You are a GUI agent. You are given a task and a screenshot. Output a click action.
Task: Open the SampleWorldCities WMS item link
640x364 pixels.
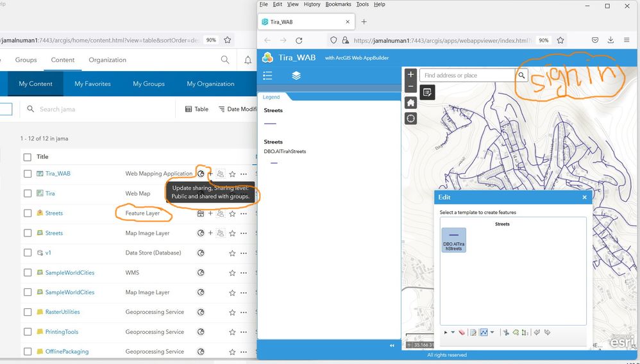pyautogui.click(x=70, y=272)
